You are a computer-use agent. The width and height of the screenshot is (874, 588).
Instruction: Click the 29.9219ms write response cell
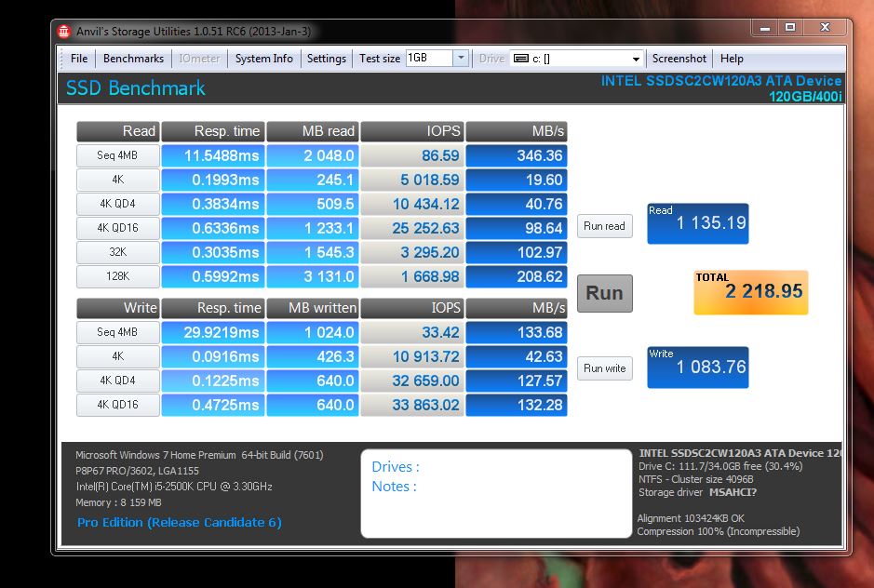[x=213, y=332]
